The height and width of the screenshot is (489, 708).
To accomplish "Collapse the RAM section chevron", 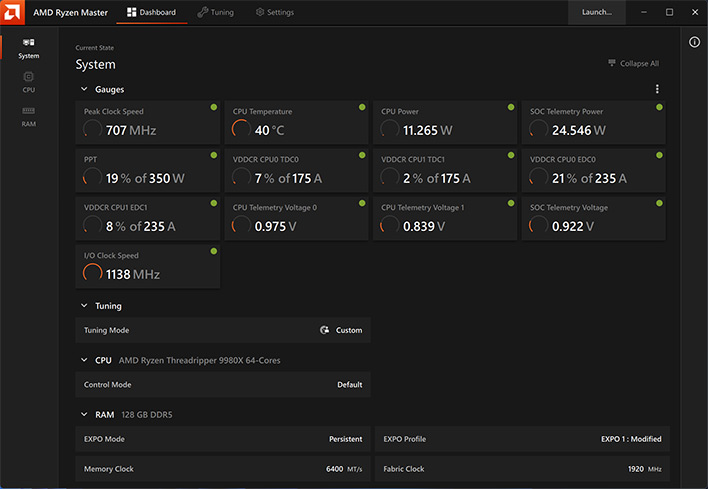I will tap(84, 414).
